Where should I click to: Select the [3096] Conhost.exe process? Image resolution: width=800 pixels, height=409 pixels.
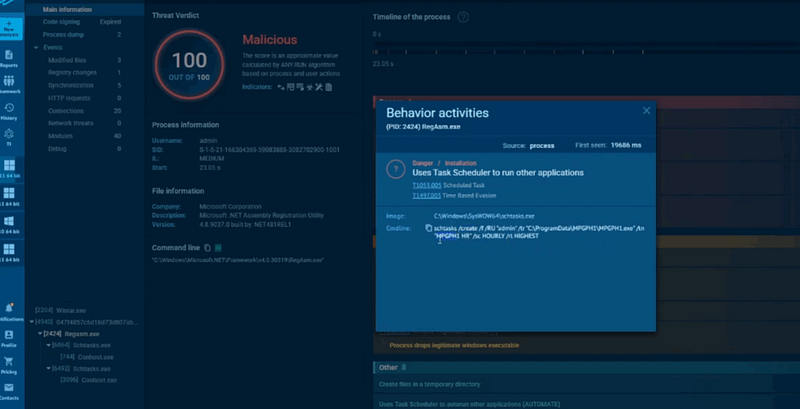click(88, 380)
